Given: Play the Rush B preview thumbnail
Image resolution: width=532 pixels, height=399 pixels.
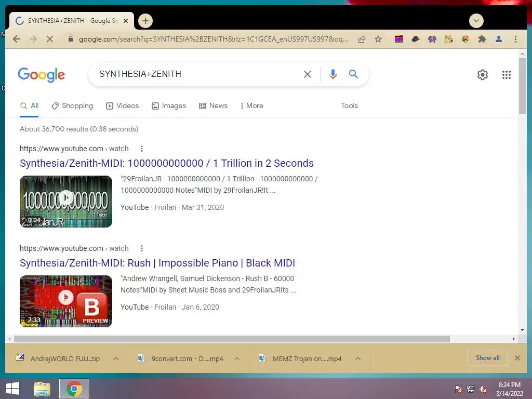Looking at the screenshot, I should click(x=66, y=301).
